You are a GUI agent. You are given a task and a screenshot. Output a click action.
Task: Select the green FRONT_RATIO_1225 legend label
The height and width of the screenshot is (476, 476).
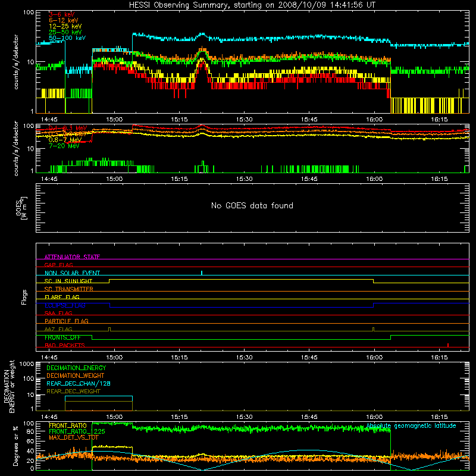pyautogui.click(x=77, y=431)
